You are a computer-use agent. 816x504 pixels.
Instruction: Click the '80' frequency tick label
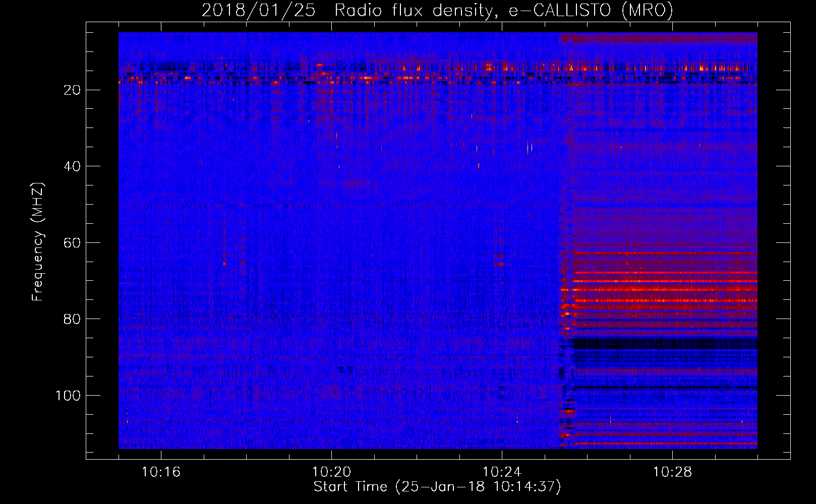tap(73, 319)
